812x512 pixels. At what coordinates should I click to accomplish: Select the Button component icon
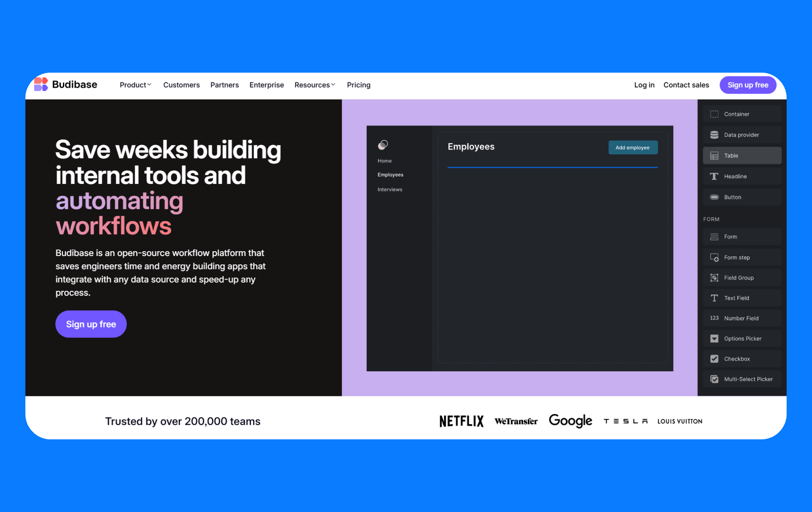point(714,197)
